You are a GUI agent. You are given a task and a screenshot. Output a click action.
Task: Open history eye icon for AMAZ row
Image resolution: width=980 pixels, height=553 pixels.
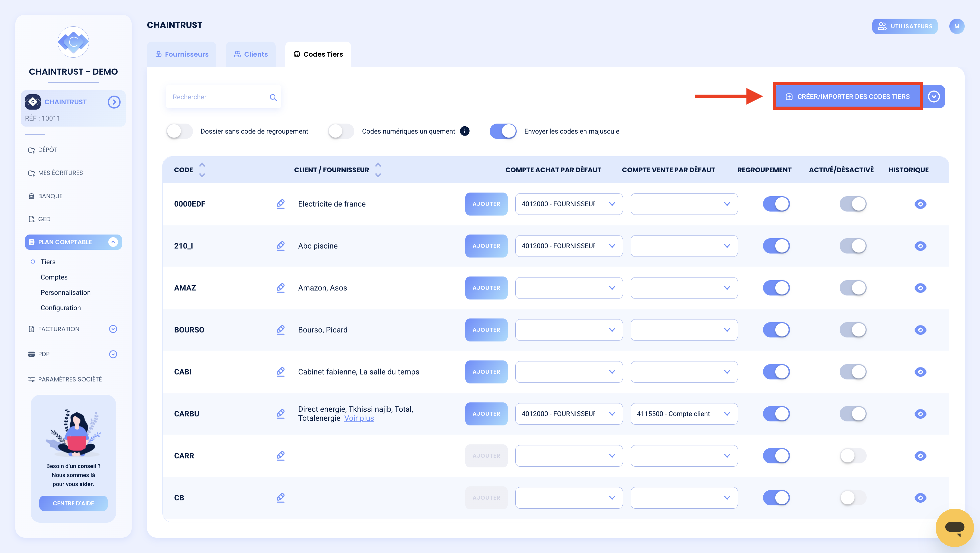click(x=920, y=288)
